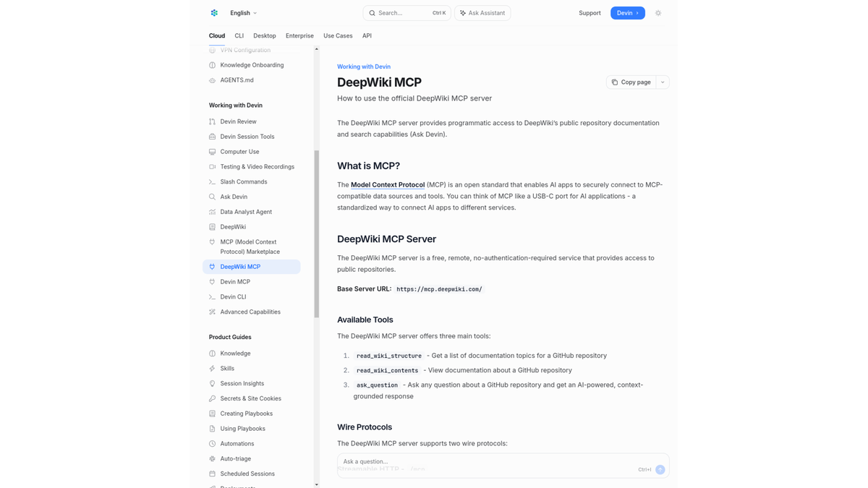This screenshot has width=868, height=488.
Task: Open the Ask Assistant button
Action: (x=482, y=13)
